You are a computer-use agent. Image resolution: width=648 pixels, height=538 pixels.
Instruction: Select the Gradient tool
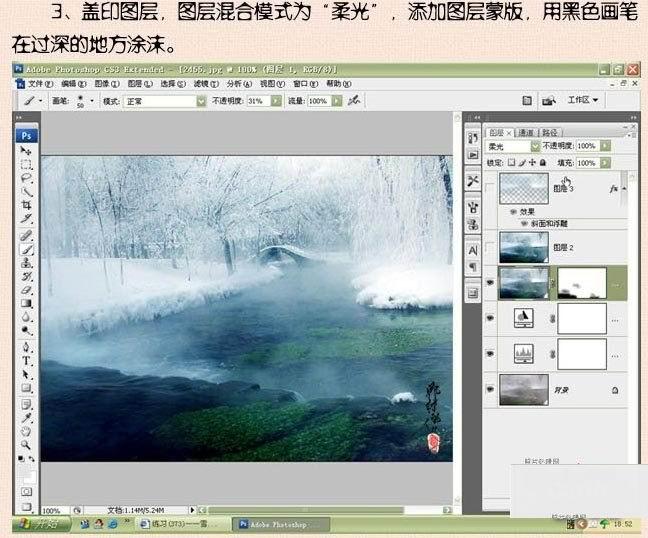26,304
